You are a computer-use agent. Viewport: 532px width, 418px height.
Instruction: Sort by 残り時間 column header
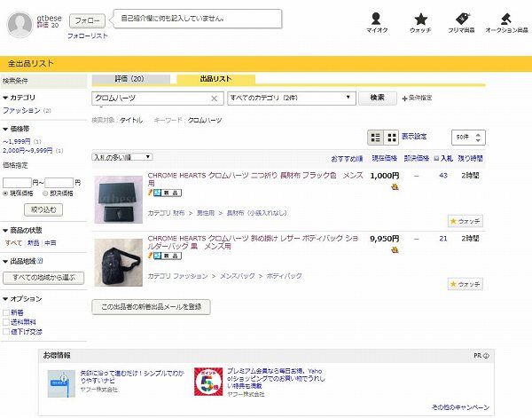pyautogui.click(x=470, y=158)
